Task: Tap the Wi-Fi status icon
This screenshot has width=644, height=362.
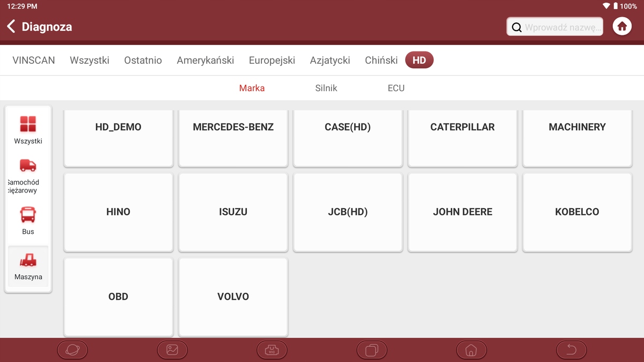Action: 606,6
